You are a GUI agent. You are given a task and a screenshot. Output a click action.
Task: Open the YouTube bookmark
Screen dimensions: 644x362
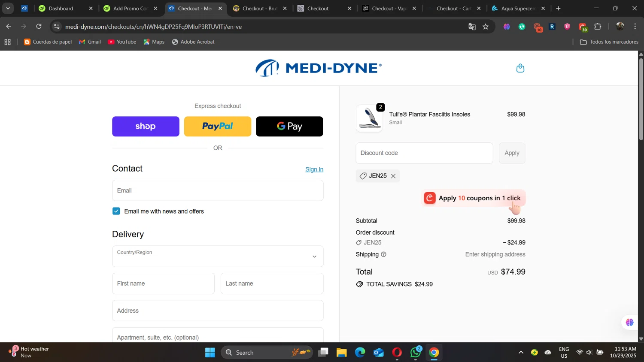[122, 42]
